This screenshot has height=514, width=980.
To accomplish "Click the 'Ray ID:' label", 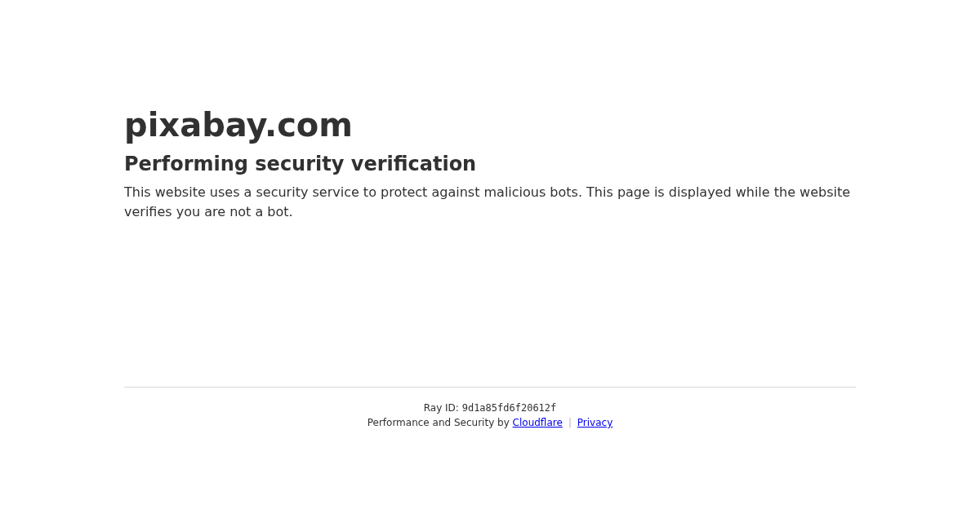I will point(441,408).
